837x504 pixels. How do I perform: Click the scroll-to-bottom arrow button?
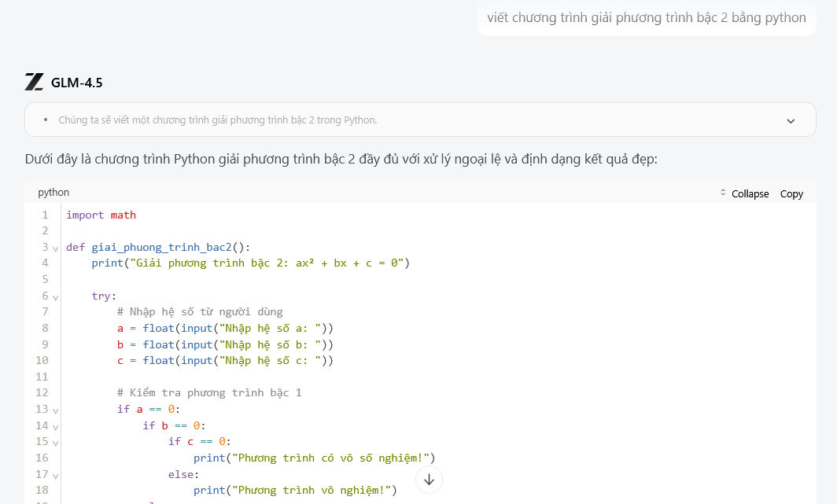pyautogui.click(x=429, y=479)
